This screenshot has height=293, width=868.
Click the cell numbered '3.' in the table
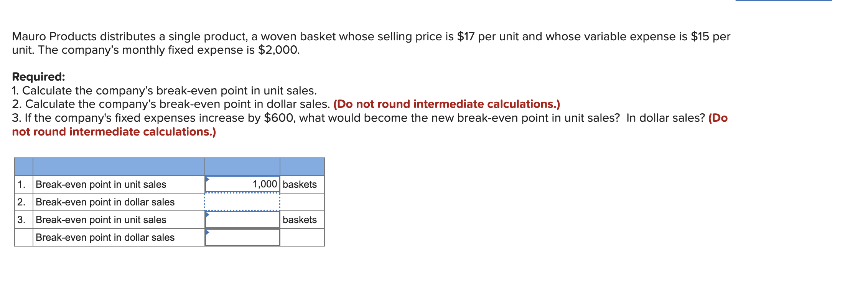click(x=23, y=220)
